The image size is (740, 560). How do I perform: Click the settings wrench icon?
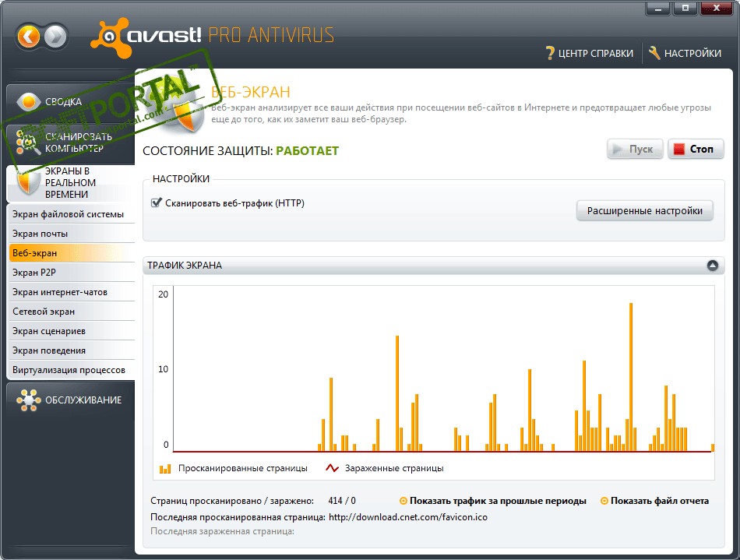[654, 53]
